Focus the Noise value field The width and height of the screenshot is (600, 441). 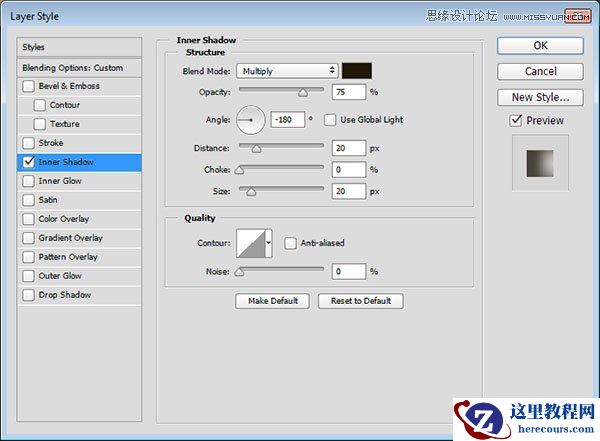(x=349, y=271)
